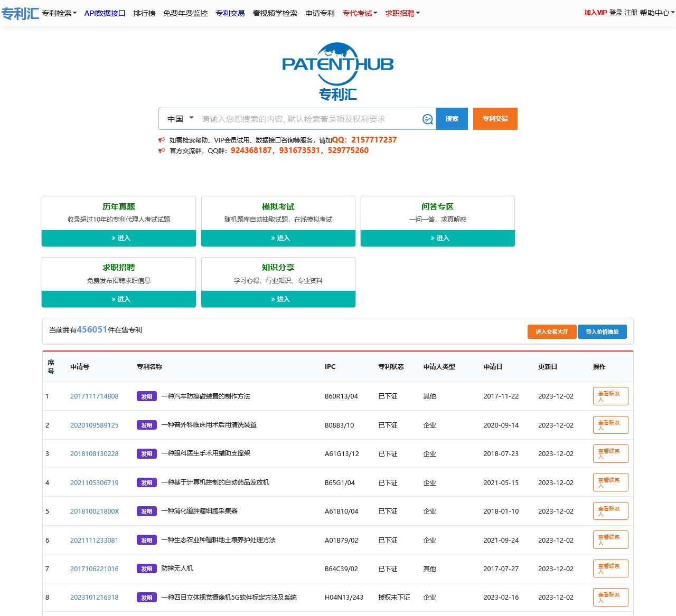Screen dimensions: 676x616
Task: Click the PatentHub logo
Action: click(338, 71)
